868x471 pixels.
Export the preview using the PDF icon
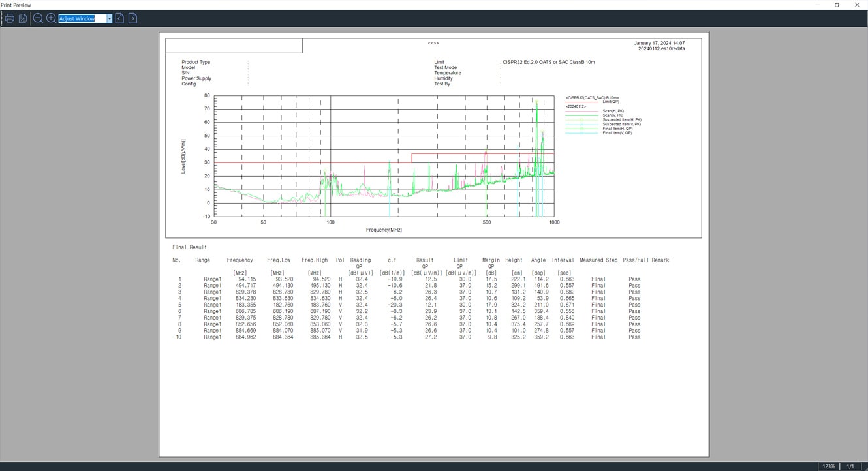click(x=23, y=18)
